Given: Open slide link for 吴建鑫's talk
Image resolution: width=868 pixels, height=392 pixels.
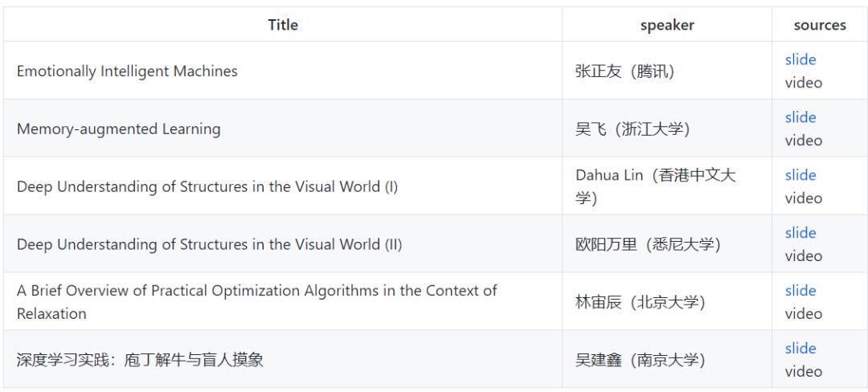Looking at the screenshot, I should coord(800,349).
